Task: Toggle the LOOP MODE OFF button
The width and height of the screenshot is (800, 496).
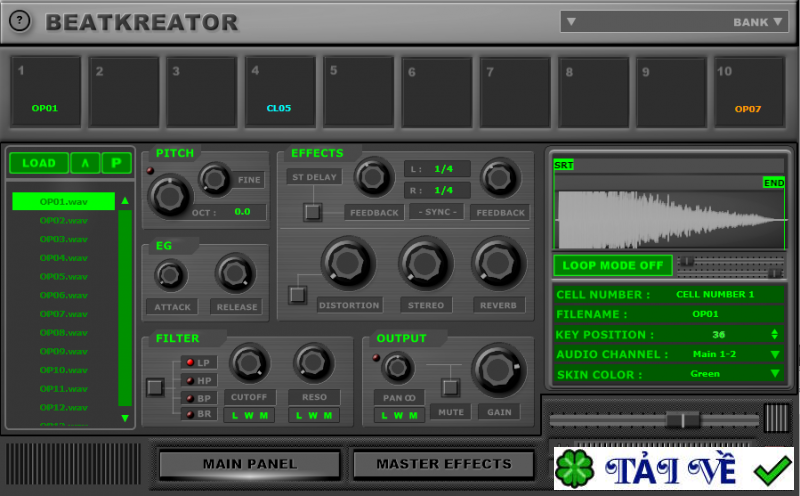Action: click(613, 265)
